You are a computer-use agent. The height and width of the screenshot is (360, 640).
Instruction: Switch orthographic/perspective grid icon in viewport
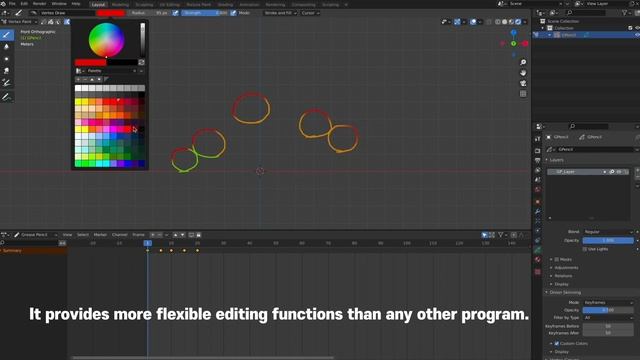point(523,94)
